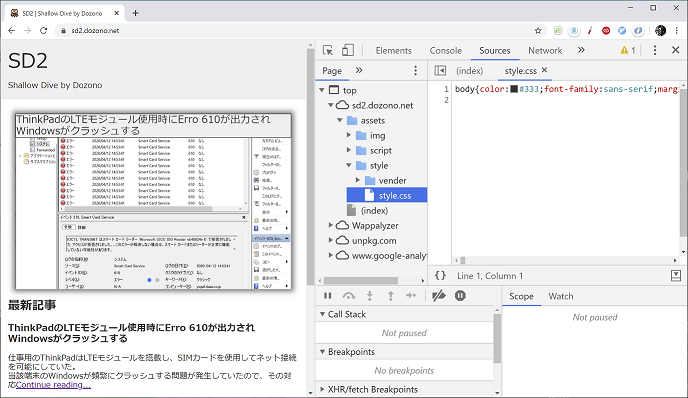Show more DevTools tabs chevron

581,50
